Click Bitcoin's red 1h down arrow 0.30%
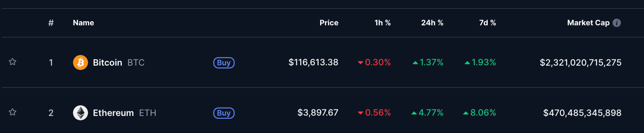The width and height of the screenshot is (644, 133). (374, 62)
